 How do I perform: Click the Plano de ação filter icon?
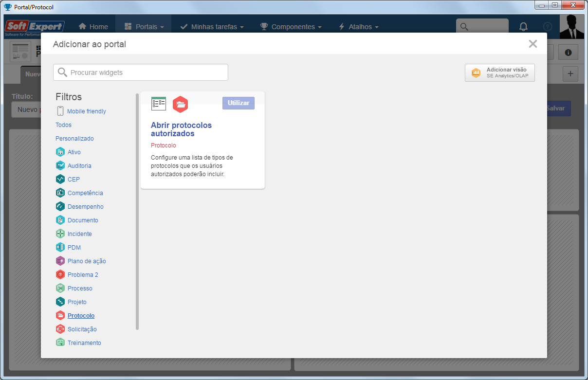click(x=60, y=261)
